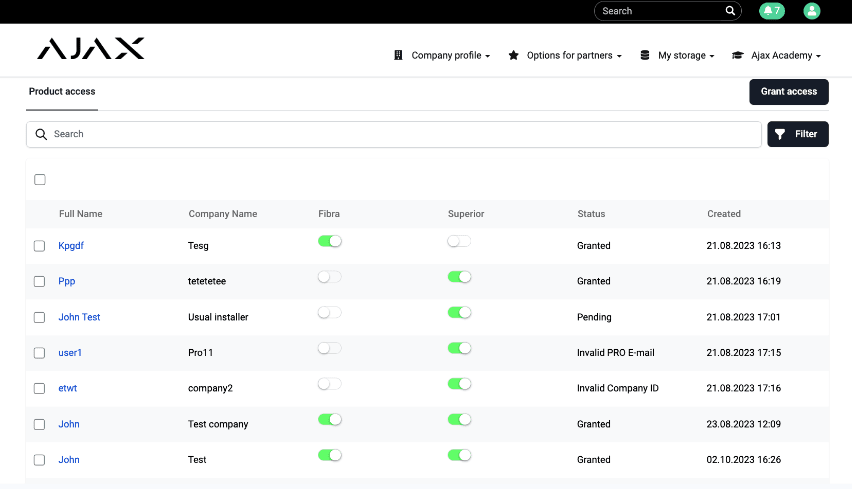This screenshot has height=489, width=852.
Task: Open the notifications bell badge
Action: pos(771,11)
